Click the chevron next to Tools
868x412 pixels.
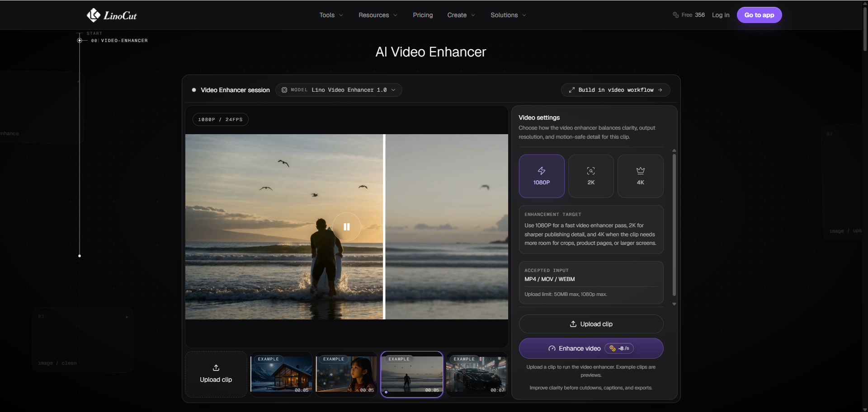[x=341, y=15]
